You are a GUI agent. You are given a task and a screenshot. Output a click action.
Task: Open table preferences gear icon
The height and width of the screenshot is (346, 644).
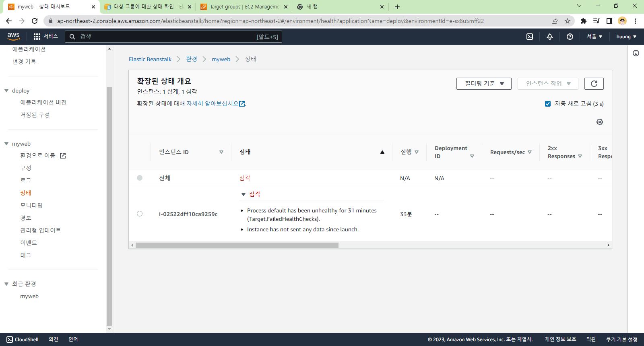coord(600,122)
